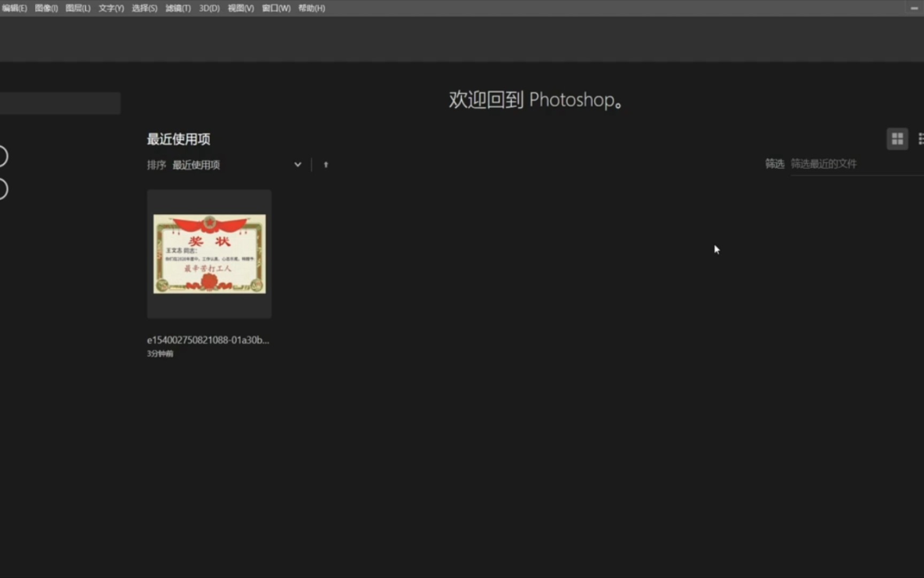Click the top circular icon in left sidebar
Image resolution: width=924 pixels, height=578 pixels.
[x=1, y=156]
